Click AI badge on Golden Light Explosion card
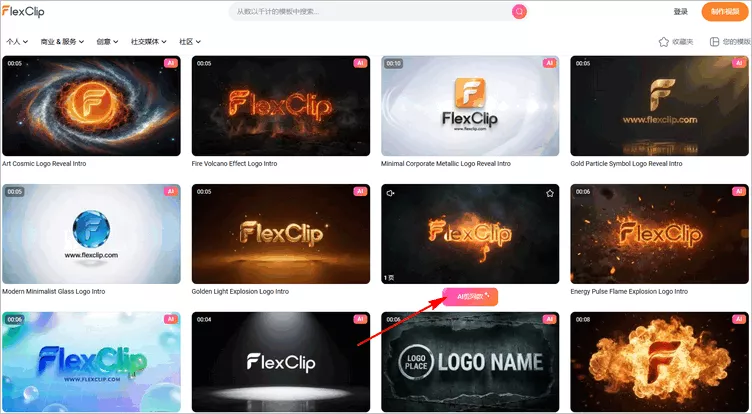The height and width of the screenshot is (414, 752). point(360,191)
